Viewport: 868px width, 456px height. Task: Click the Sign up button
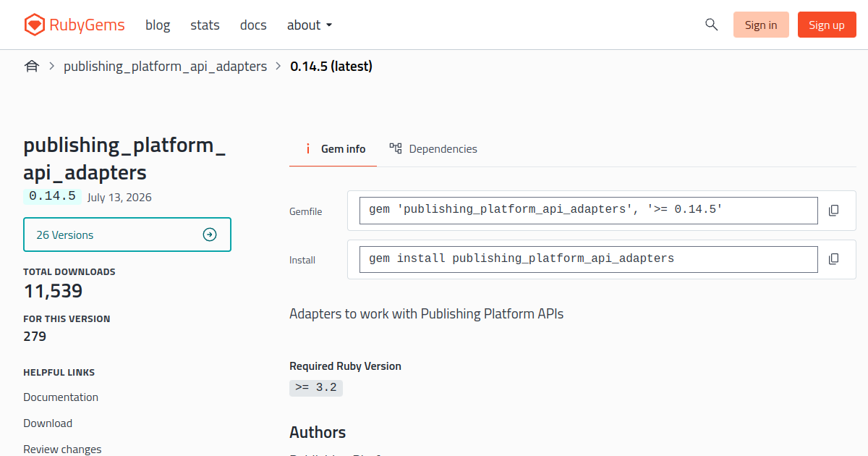[827, 25]
